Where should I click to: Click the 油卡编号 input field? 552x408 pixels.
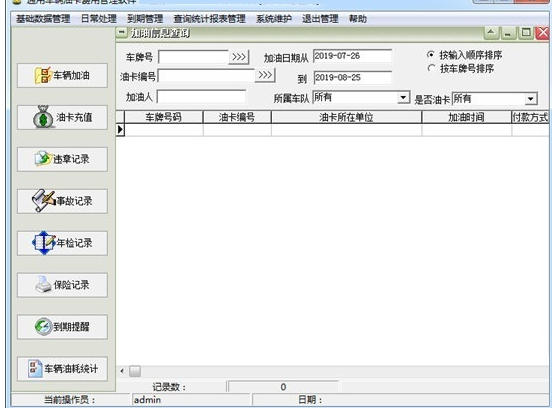click(206, 76)
